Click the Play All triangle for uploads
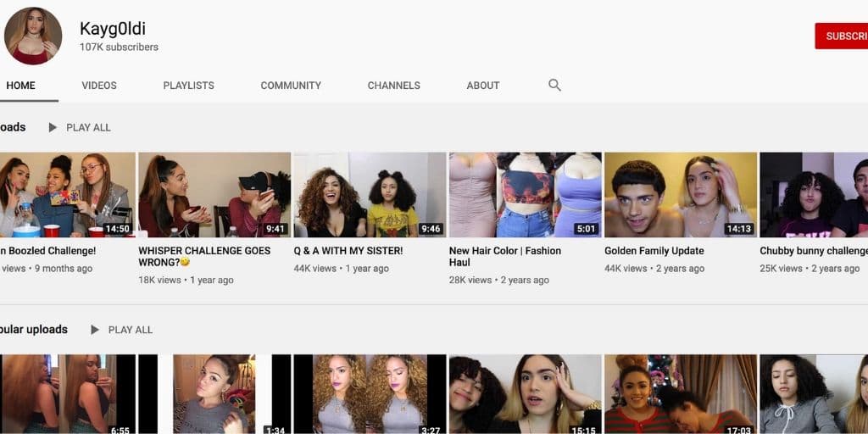The width and height of the screenshot is (868, 434). (x=53, y=127)
